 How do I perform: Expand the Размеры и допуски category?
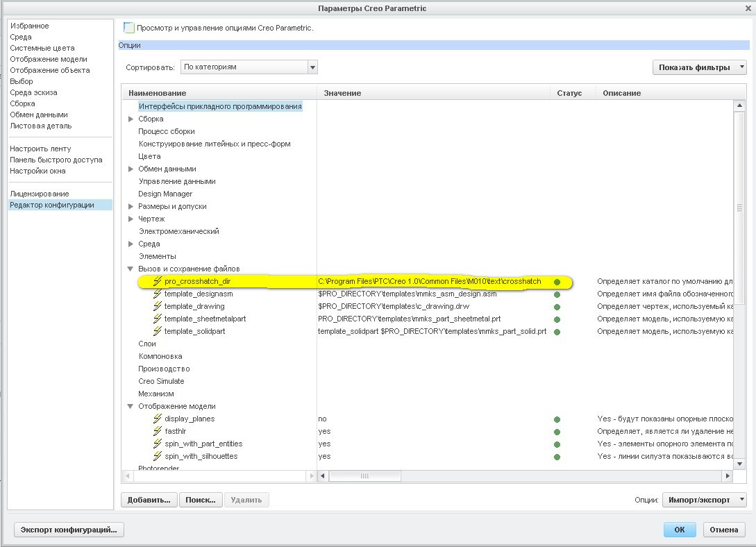pyautogui.click(x=131, y=206)
